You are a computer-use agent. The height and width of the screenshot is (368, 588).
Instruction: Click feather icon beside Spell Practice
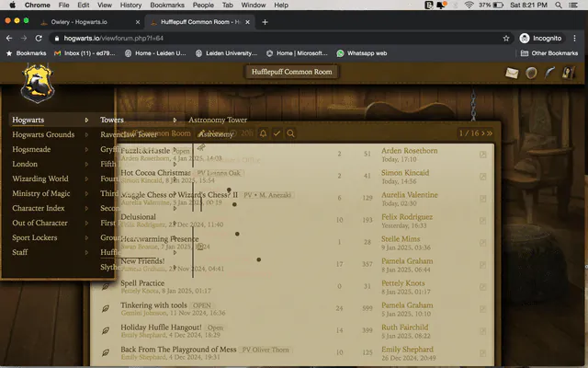point(106,286)
